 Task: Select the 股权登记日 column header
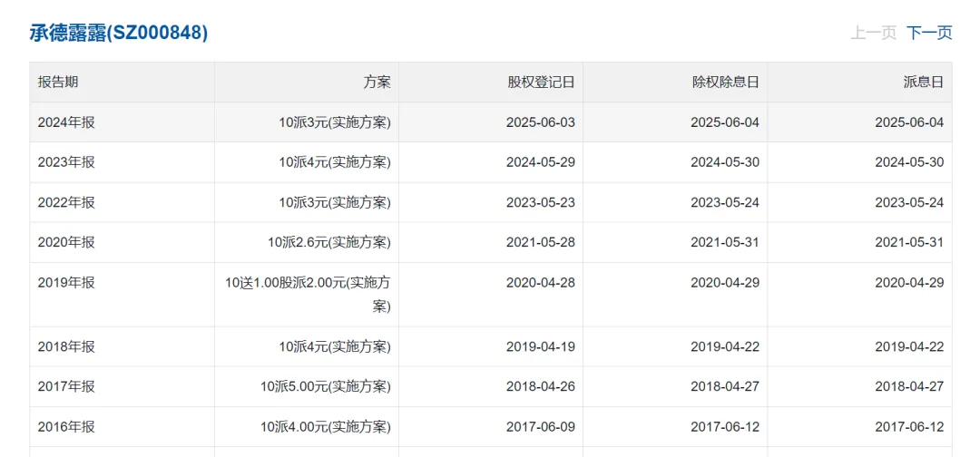tap(541, 82)
